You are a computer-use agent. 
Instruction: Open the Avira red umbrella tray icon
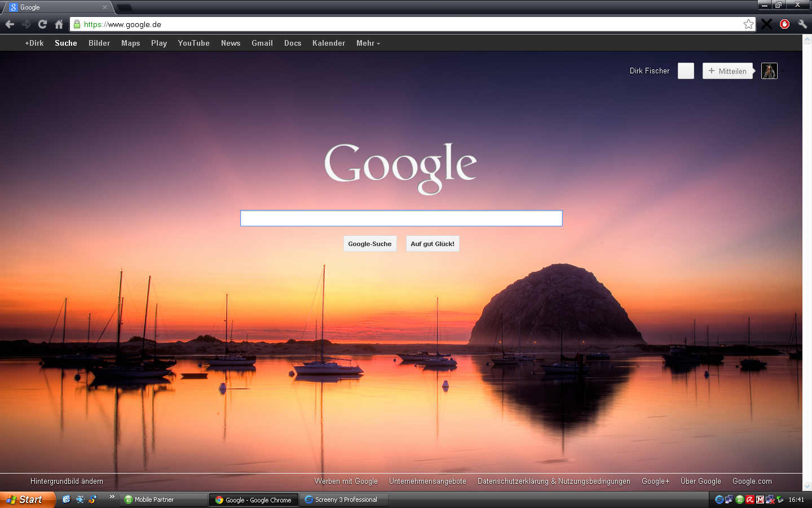pos(750,500)
